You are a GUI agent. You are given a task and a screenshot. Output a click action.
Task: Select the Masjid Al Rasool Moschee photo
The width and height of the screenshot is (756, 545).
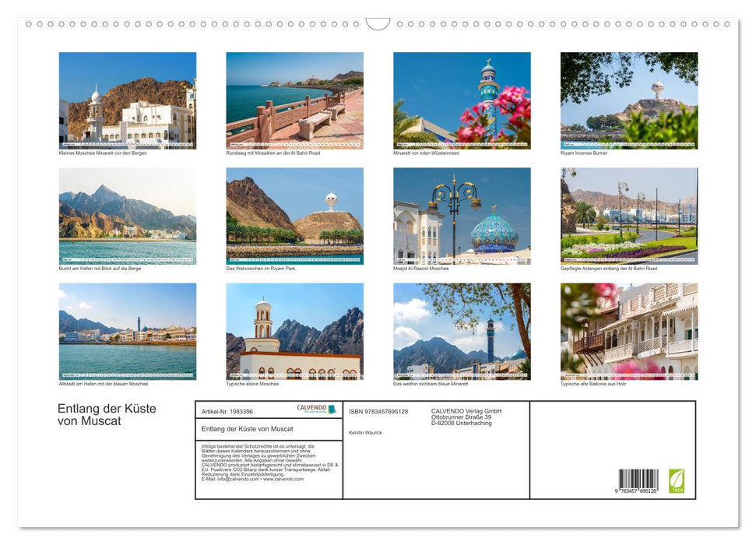(462, 216)
